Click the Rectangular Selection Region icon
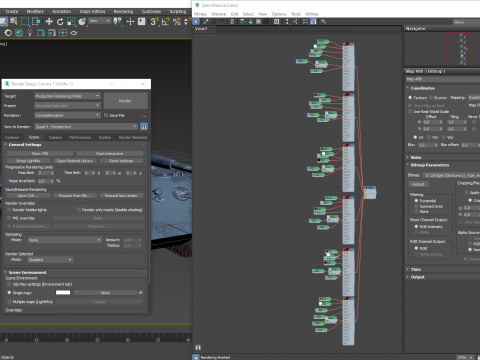This screenshot has height=360, width=480. point(25,22)
